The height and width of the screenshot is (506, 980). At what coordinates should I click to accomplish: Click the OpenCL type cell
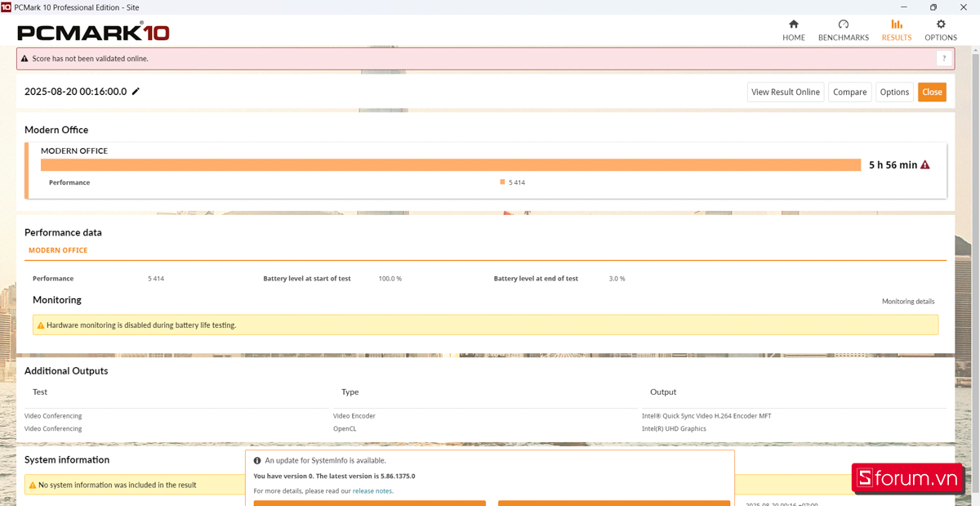[x=345, y=428]
